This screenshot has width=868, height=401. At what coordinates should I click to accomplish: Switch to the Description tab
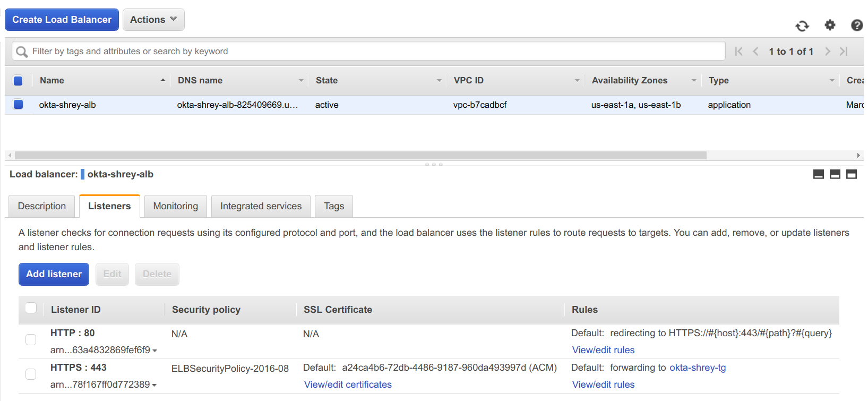42,206
